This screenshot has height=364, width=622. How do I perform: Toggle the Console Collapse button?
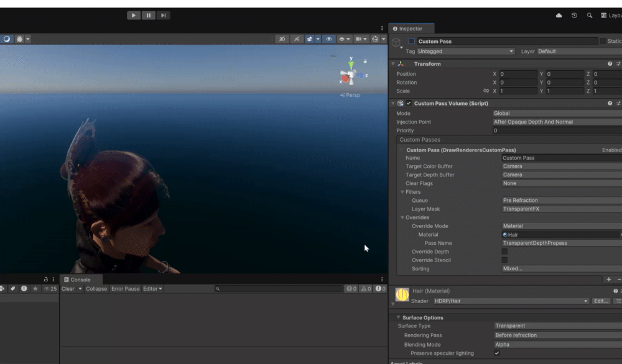click(96, 289)
